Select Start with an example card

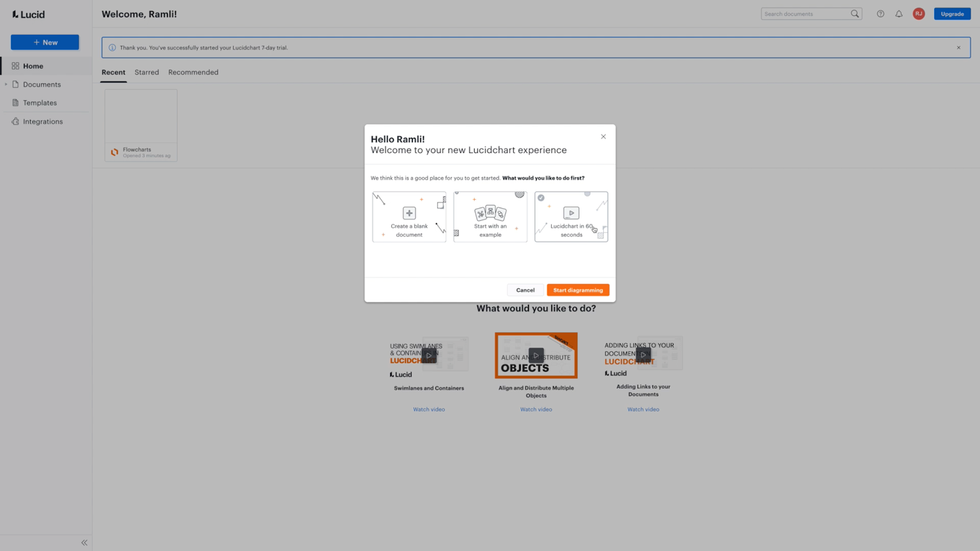pyautogui.click(x=490, y=217)
